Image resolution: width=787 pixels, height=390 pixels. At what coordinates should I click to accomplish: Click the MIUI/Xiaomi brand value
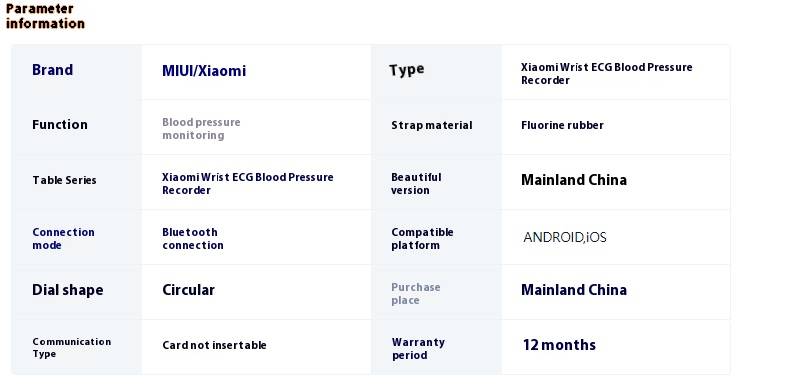pos(204,71)
